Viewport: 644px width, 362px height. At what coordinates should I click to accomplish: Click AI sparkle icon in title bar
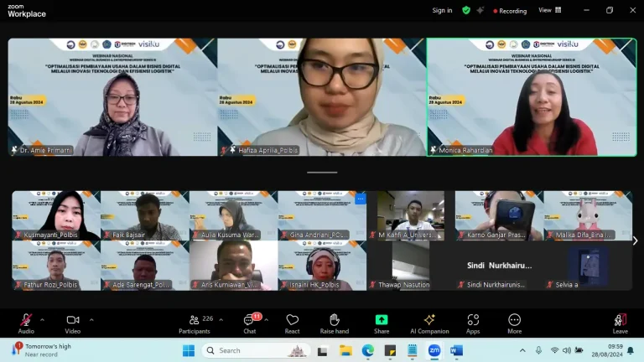point(480,10)
